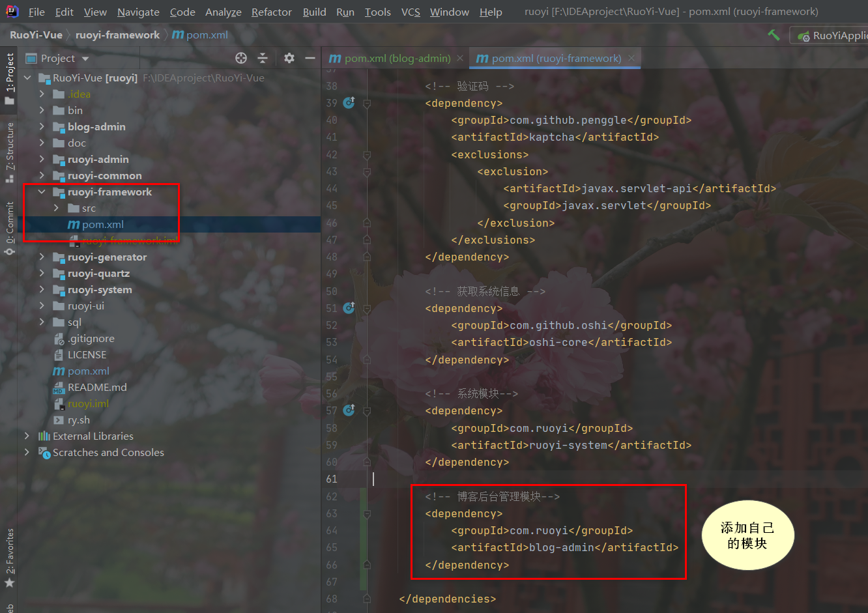Expand External Libraries node
The image size is (868, 613).
pos(27,436)
